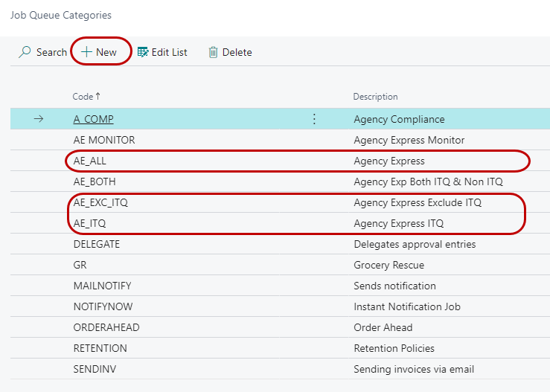
Task: Open the three-dot menu on A_COMP row
Action: click(313, 119)
